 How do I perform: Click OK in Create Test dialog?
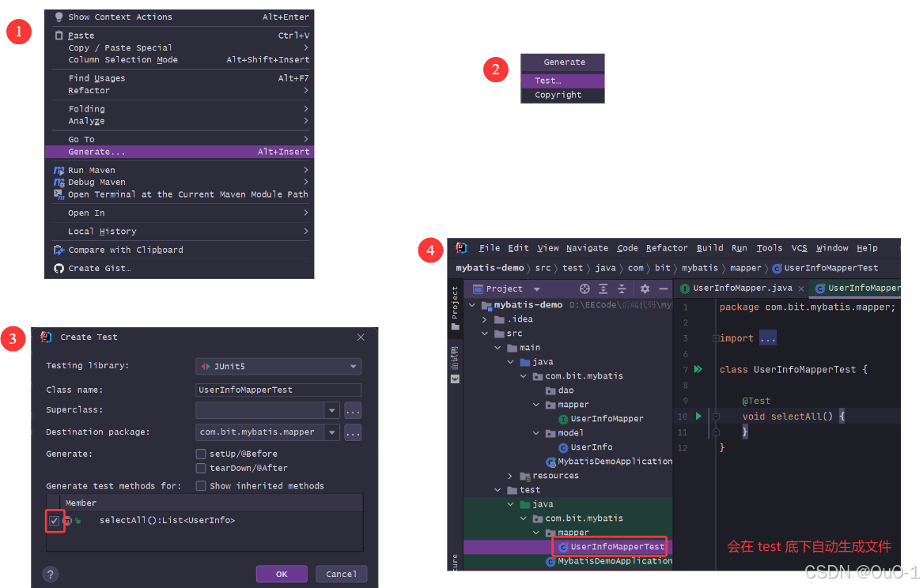tap(282, 575)
